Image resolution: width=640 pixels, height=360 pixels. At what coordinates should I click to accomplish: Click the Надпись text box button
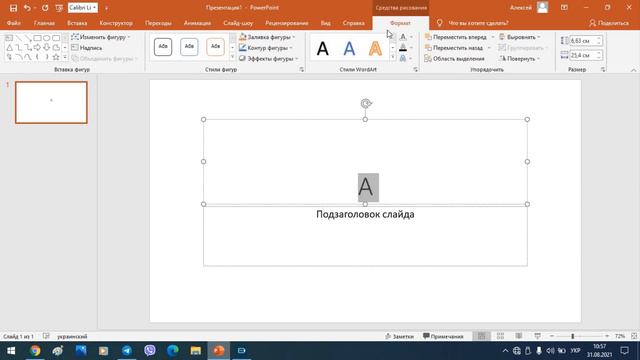tap(87, 48)
